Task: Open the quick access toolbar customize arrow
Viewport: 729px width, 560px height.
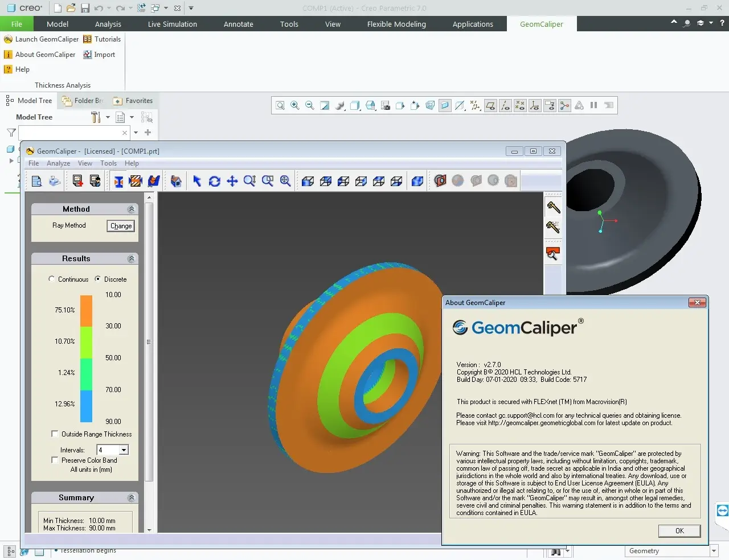Action: [191, 8]
